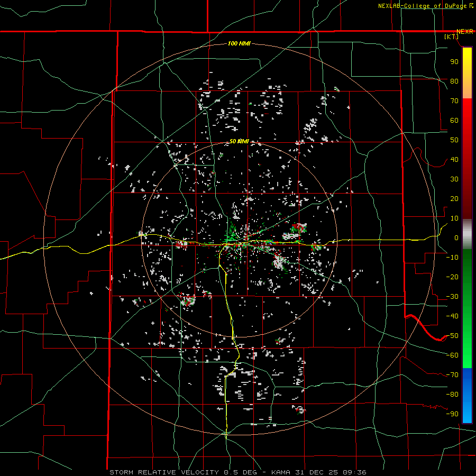
Task: Click the -60 value on velocity scale
Action: point(452,355)
